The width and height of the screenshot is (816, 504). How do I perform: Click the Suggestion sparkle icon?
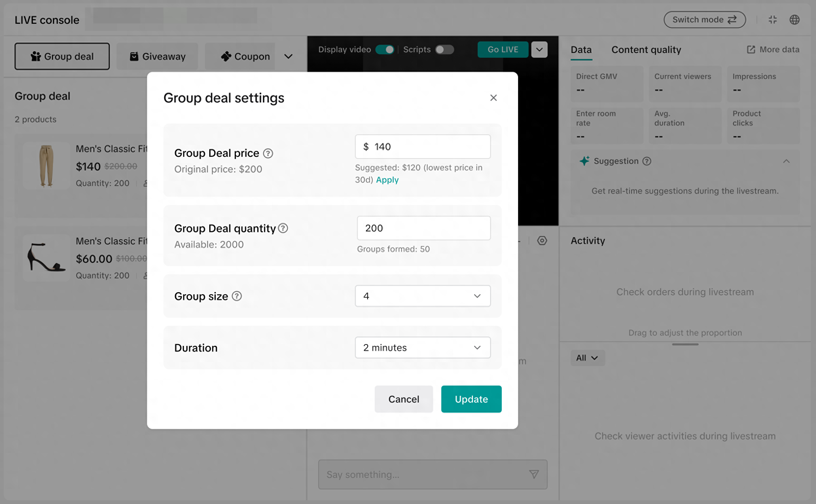click(x=584, y=161)
